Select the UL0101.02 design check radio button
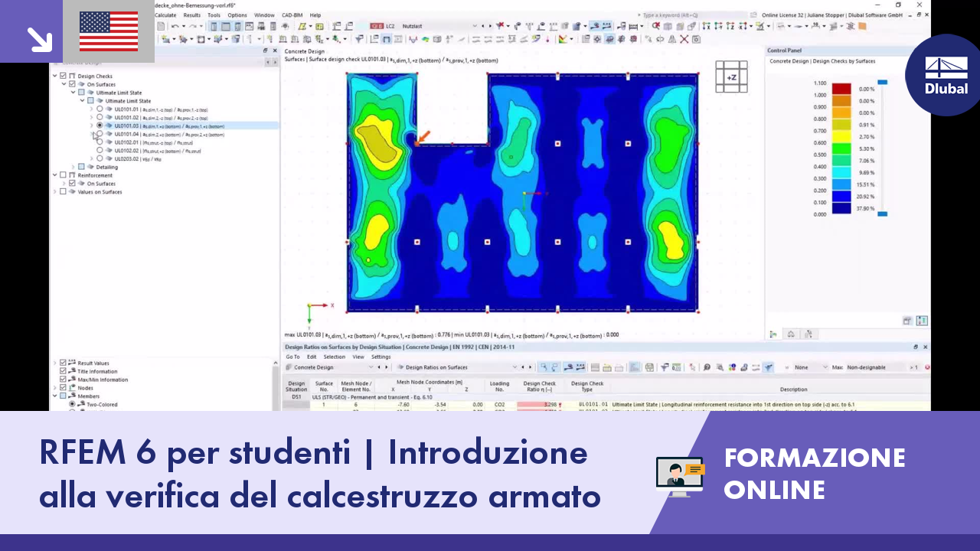The image size is (980, 551). click(x=100, y=118)
